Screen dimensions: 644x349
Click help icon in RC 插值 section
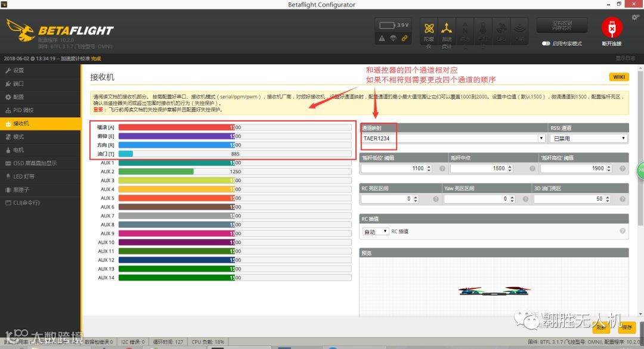coord(623,231)
